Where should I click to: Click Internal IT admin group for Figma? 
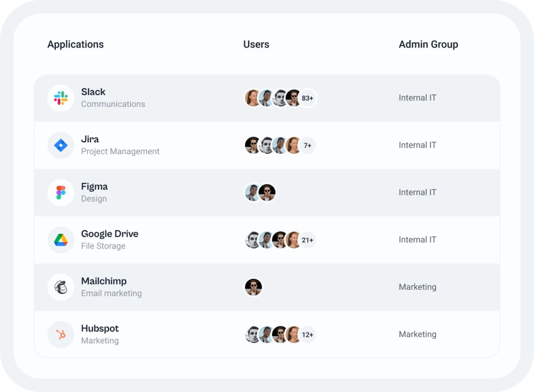tap(418, 192)
